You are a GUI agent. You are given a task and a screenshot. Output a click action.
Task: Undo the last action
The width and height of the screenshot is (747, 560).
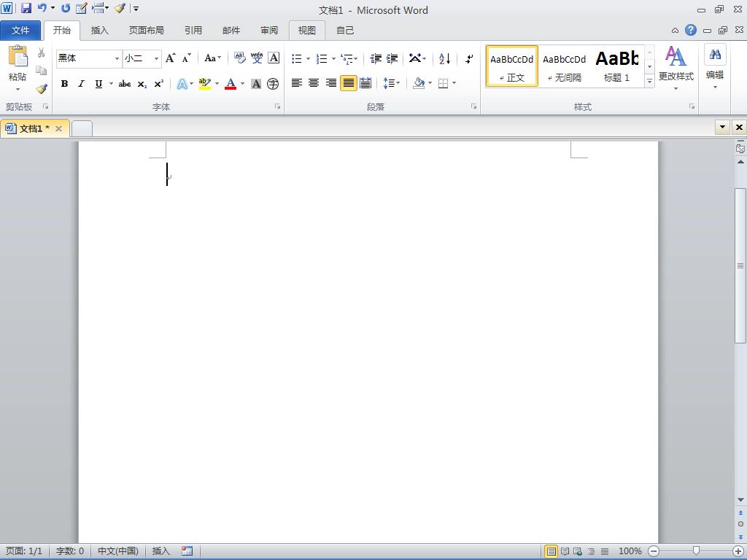tap(42, 8)
